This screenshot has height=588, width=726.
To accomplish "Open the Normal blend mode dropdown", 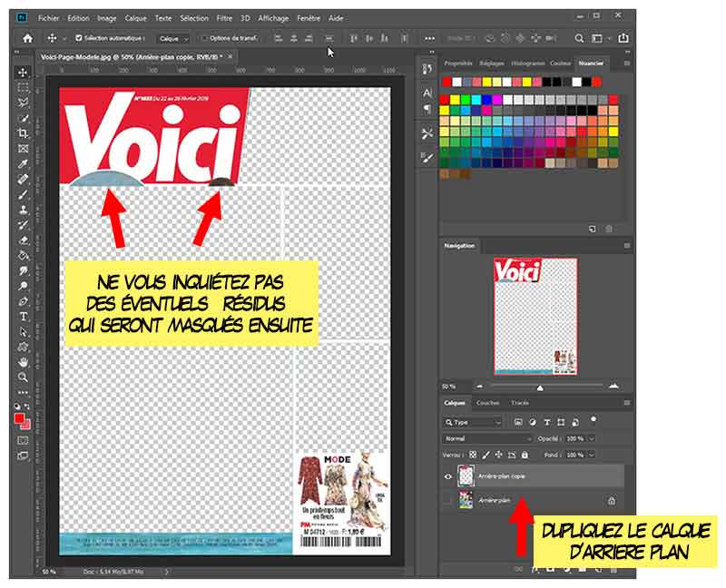I will (487, 438).
